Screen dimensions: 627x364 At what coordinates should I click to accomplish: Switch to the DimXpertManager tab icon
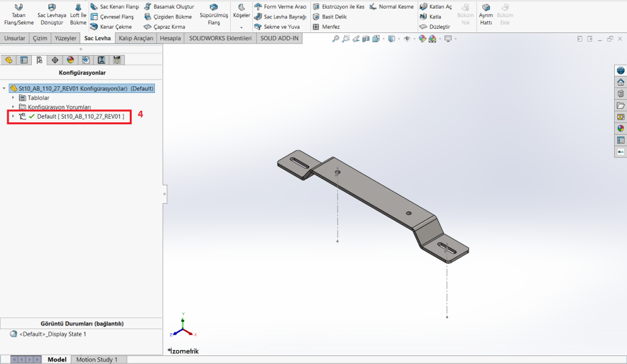[x=55, y=60]
